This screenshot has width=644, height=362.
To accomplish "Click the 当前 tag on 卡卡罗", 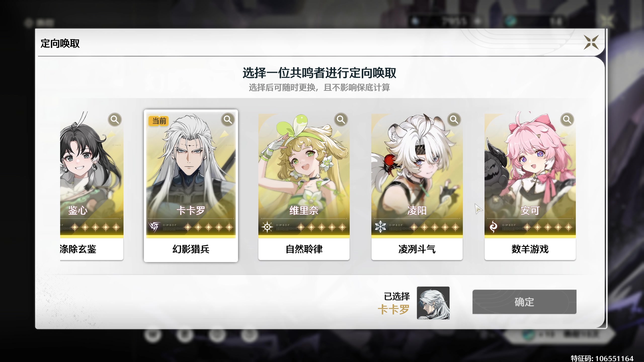I will click(159, 121).
